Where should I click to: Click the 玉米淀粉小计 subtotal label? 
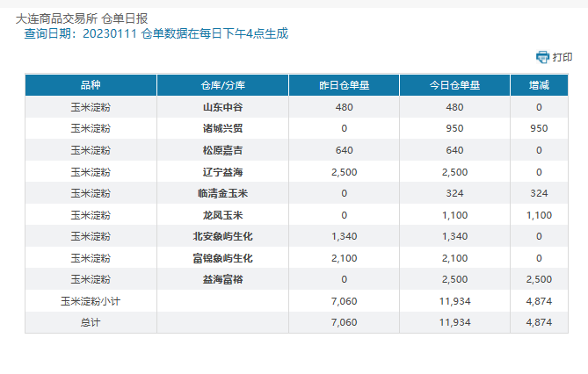point(91,301)
